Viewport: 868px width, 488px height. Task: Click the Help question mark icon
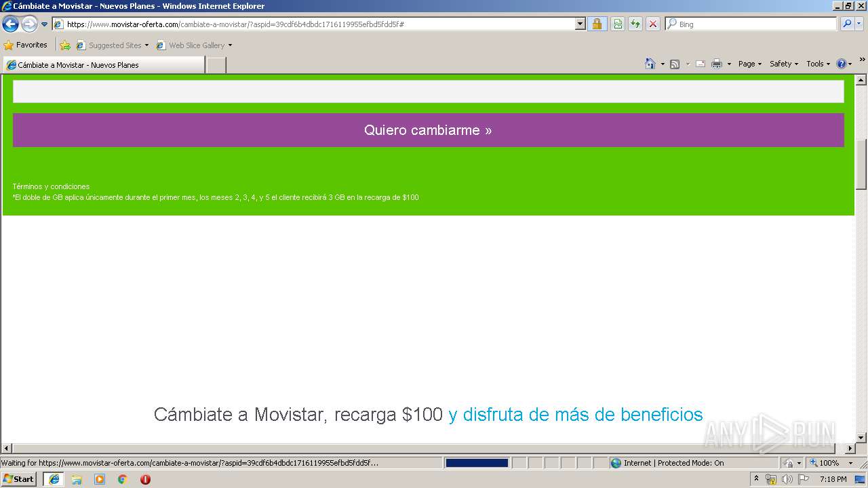tap(842, 64)
